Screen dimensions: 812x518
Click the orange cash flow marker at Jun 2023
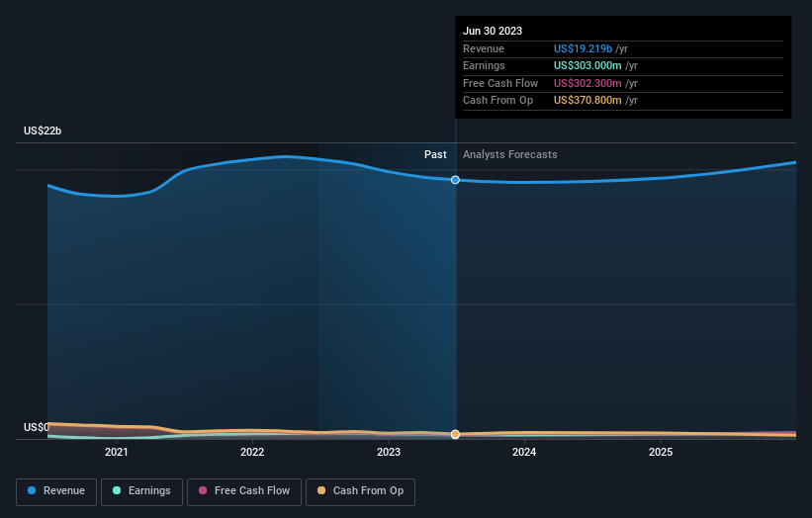(455, 434)
